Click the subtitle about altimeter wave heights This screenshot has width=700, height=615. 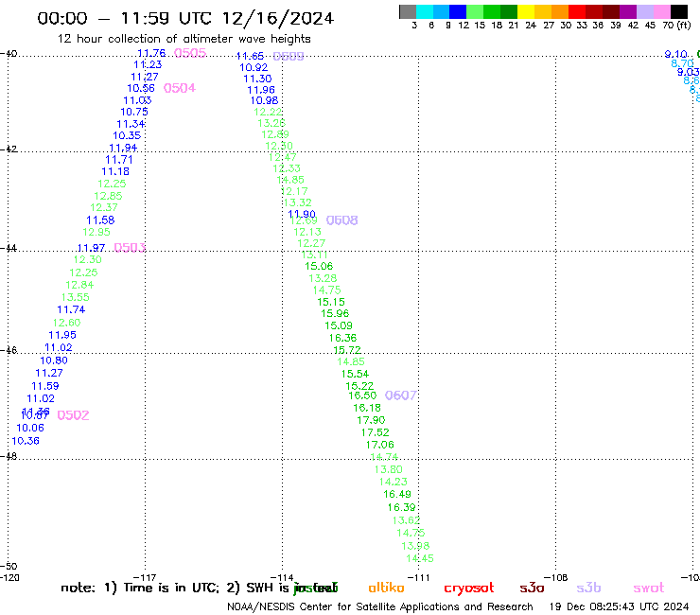[x=184, y=39]
